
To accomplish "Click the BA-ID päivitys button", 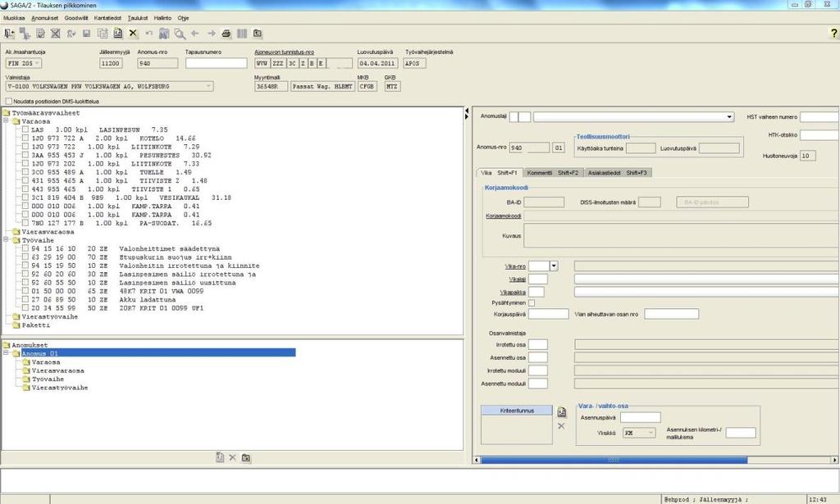I will pyautogui.click(x=713, y=202).
